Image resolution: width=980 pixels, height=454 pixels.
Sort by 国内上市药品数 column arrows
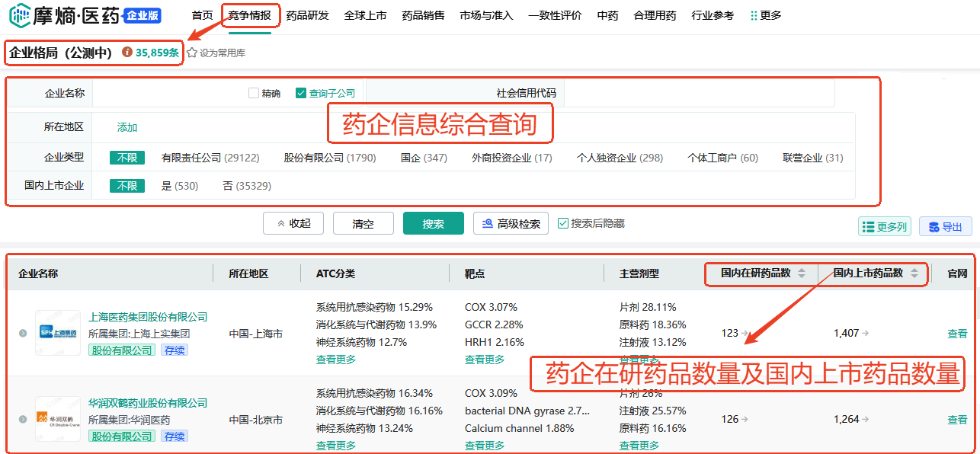(x=914, y=273)
